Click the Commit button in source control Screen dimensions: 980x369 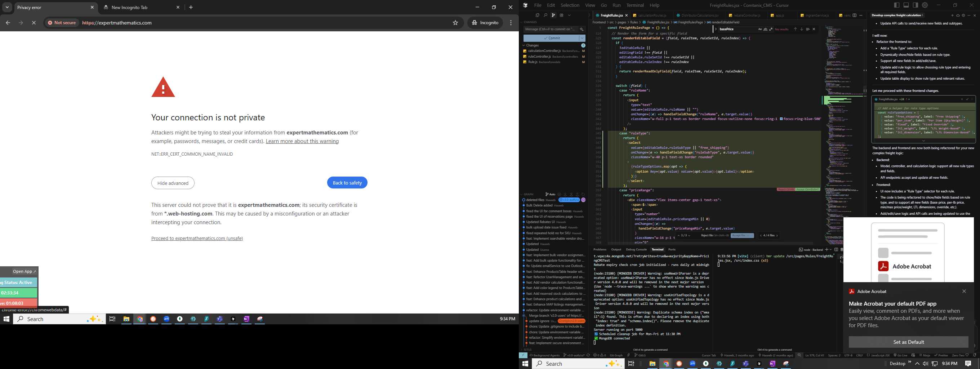pyautogui.click(x=551, y=38)
